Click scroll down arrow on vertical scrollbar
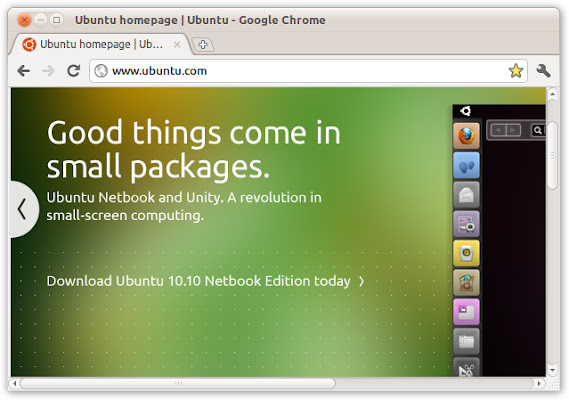Screen dimensions: 569x400 (552, 371)
